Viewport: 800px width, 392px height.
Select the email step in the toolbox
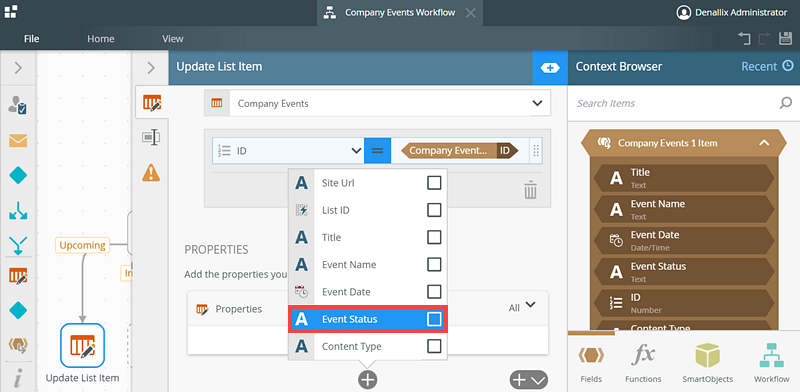tap(18, 140)
